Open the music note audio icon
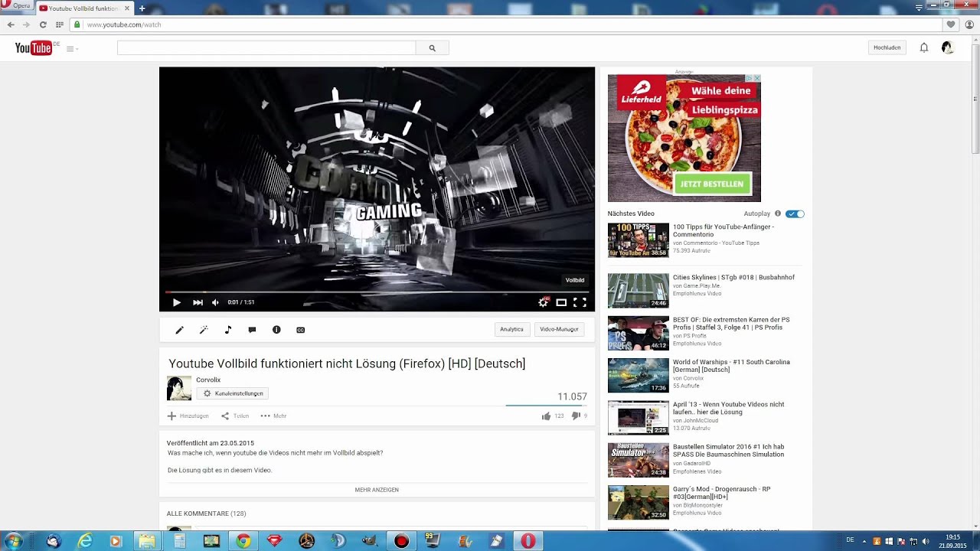 228,330
